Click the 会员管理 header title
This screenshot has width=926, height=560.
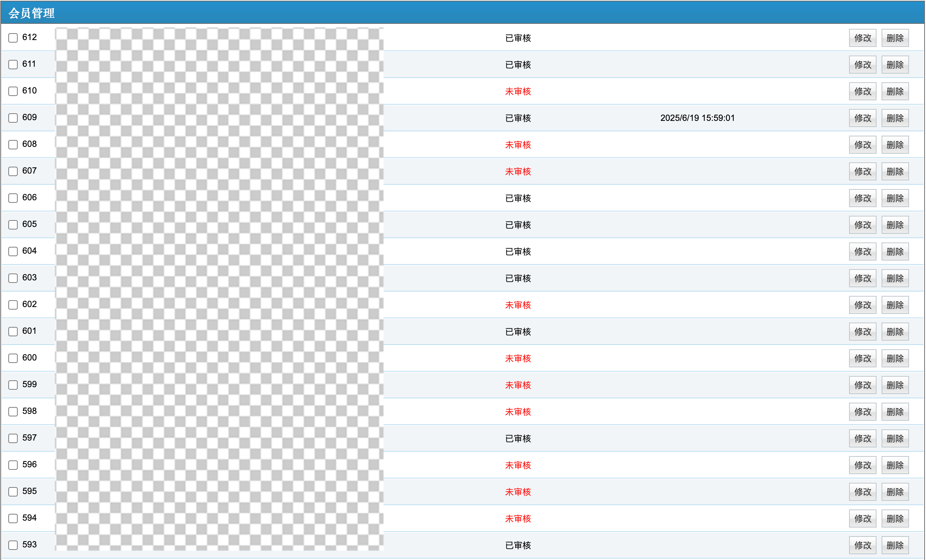coord(31,13)
